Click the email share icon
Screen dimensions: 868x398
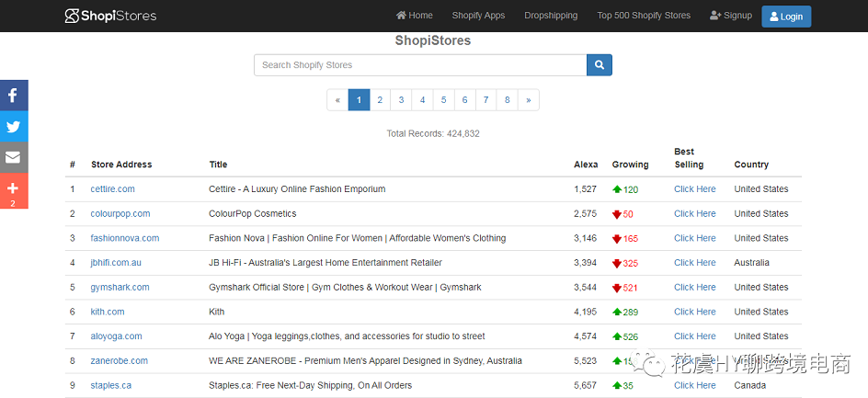coord(14,157)
